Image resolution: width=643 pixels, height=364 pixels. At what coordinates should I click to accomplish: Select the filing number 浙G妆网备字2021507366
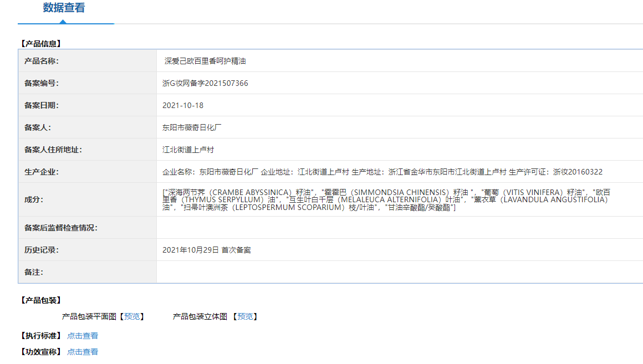pos(205,83)
